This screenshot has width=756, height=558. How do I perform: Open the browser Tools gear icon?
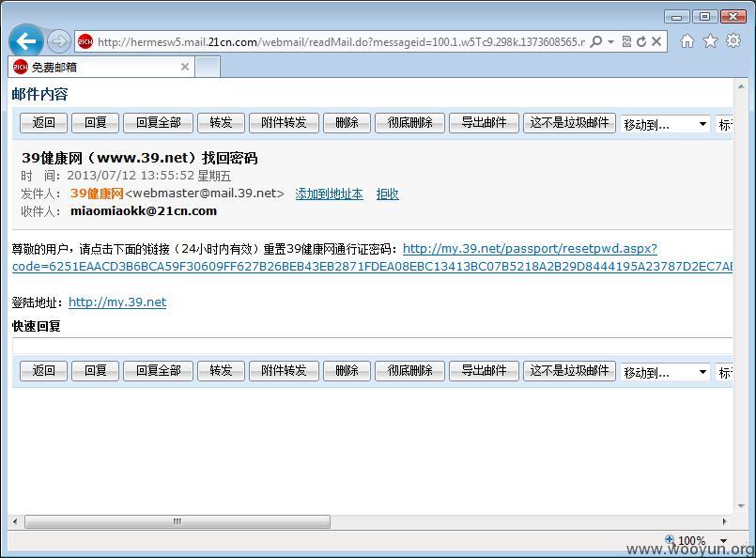tap(733, 40)
